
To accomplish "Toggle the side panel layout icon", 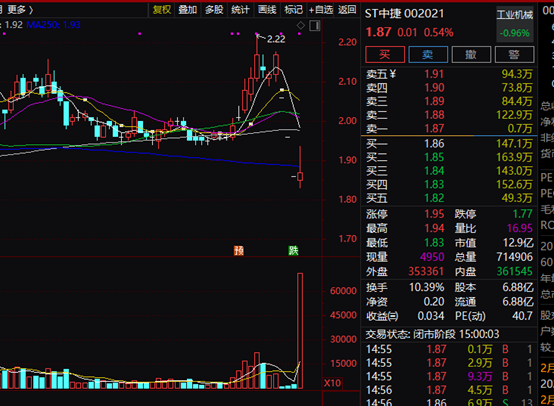I will point(314,25).
